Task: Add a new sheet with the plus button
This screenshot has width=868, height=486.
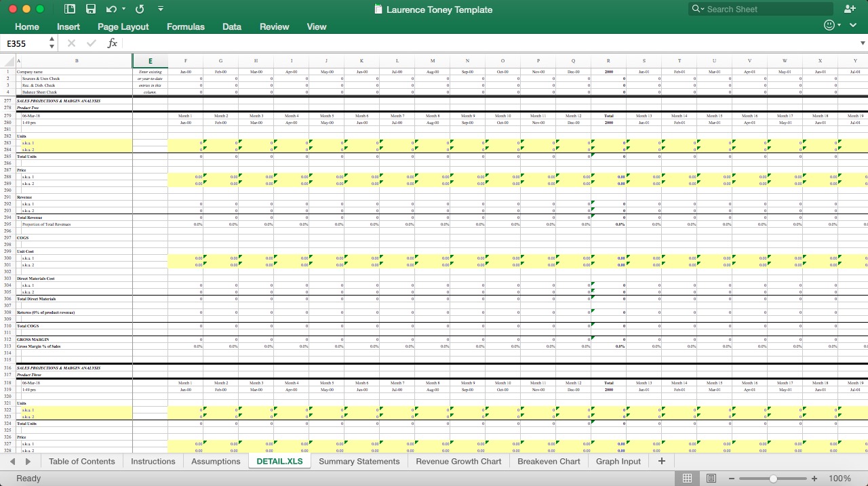Action: coord(661,461)
